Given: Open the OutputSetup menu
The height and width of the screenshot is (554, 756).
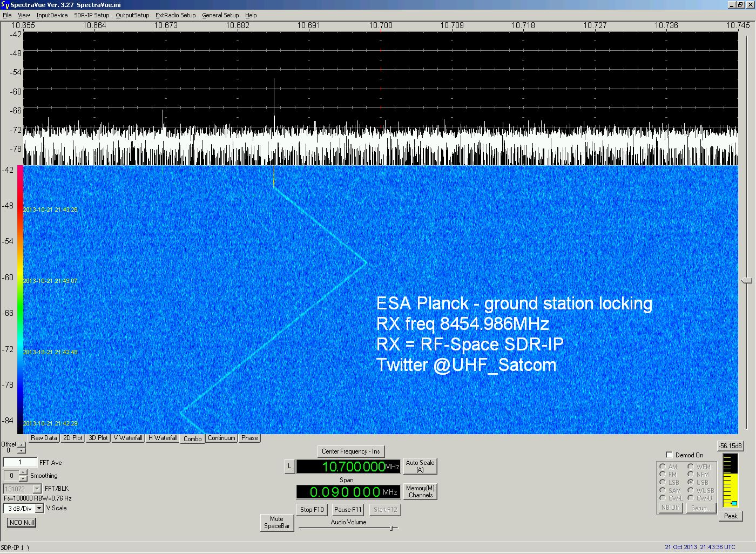Looking at the screenshot, I should [x=132, y=15].
